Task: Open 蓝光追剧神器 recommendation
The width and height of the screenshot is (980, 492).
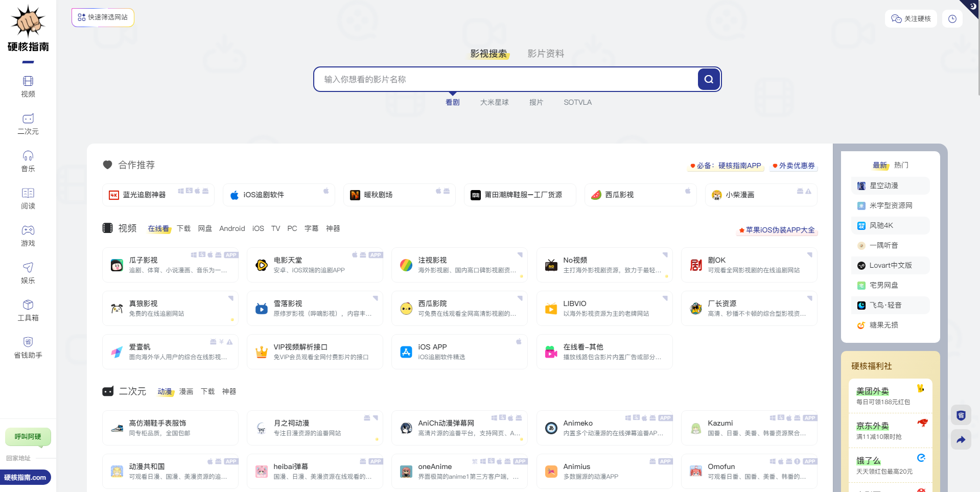Action: [x=158, y=195]
